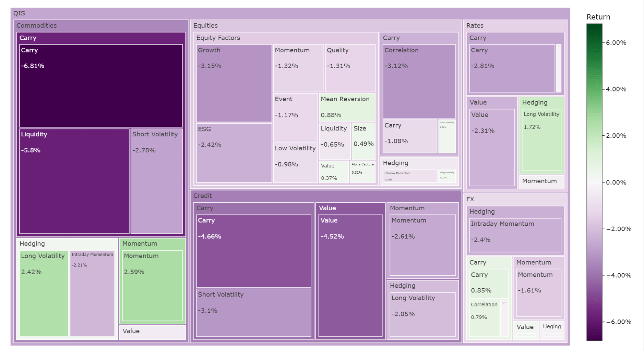Viewport: 644px width, 351px height.
Task: Select the Rates sector header
Action: click(x=515, y=26)
